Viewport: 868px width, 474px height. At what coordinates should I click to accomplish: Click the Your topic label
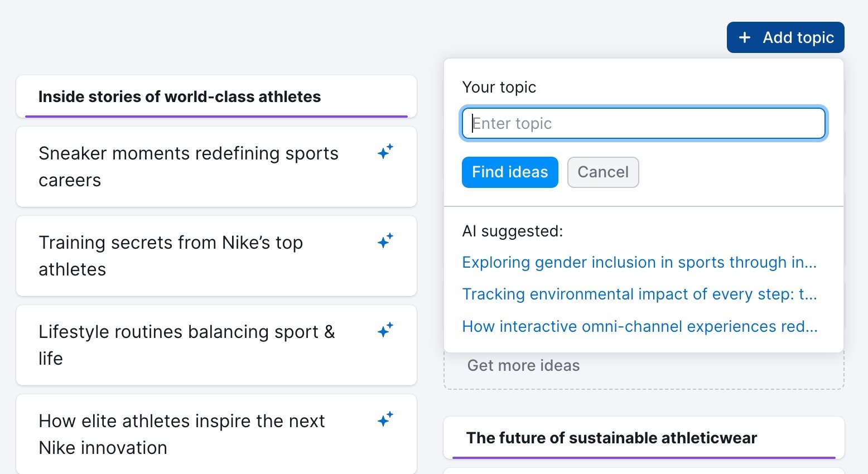click(x=499, y=88)
